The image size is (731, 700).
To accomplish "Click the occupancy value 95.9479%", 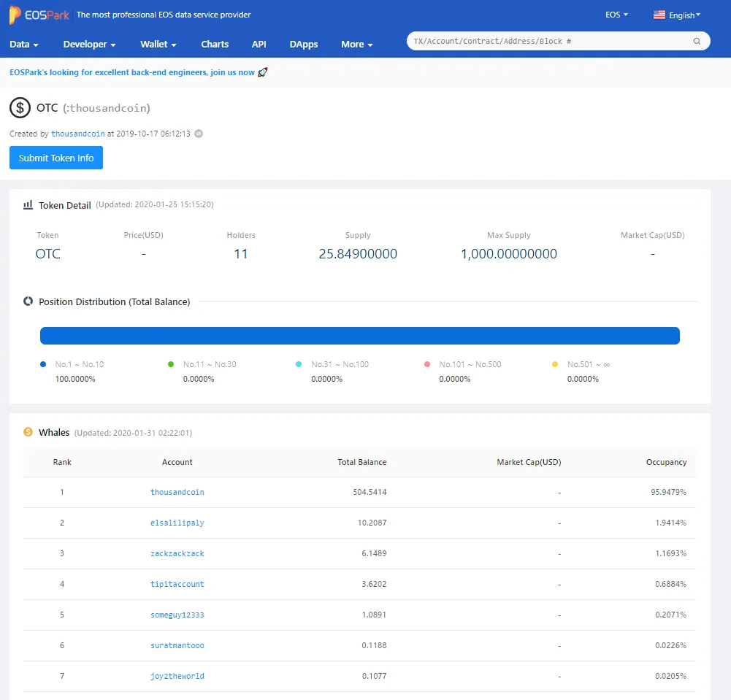I will pyautogui.click(x=668, y=492).
